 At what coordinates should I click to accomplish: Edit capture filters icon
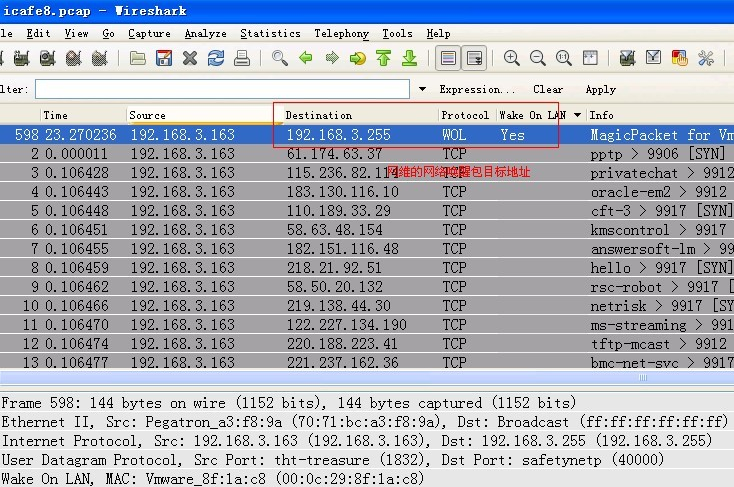pos(627,59)
